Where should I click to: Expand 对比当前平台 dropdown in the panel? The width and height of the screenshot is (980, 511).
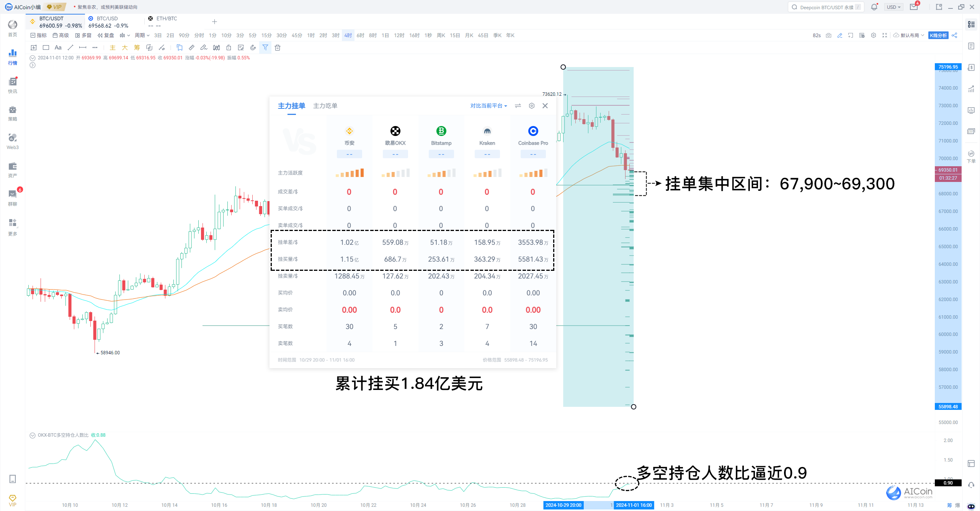(x=488, y=106)
